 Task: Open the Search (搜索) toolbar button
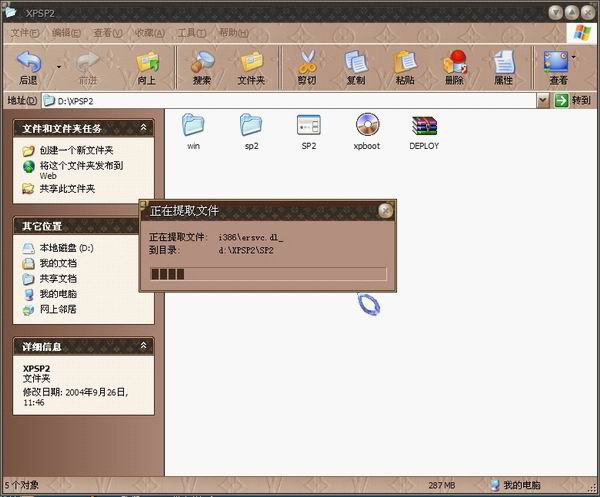(x=202, y=68)
